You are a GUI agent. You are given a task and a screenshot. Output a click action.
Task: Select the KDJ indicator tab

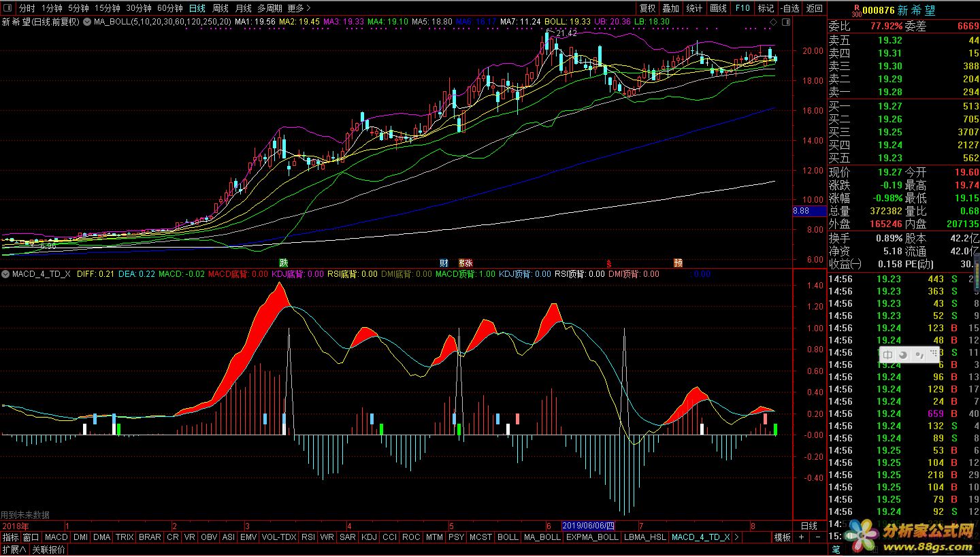[369, 537]
